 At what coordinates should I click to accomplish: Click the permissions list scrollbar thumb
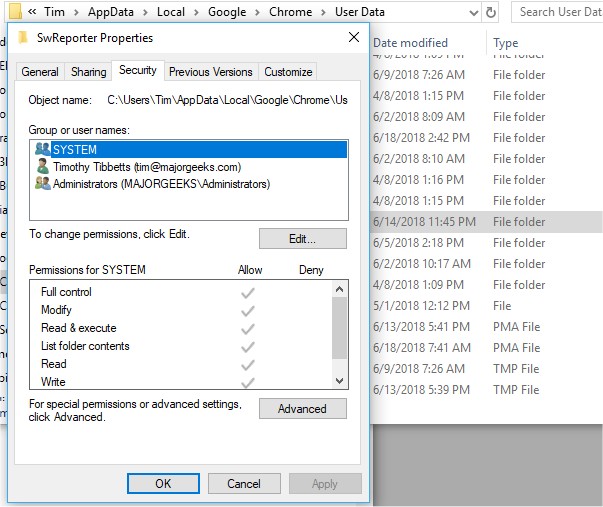pyautogui.click(x=339, y=328)
